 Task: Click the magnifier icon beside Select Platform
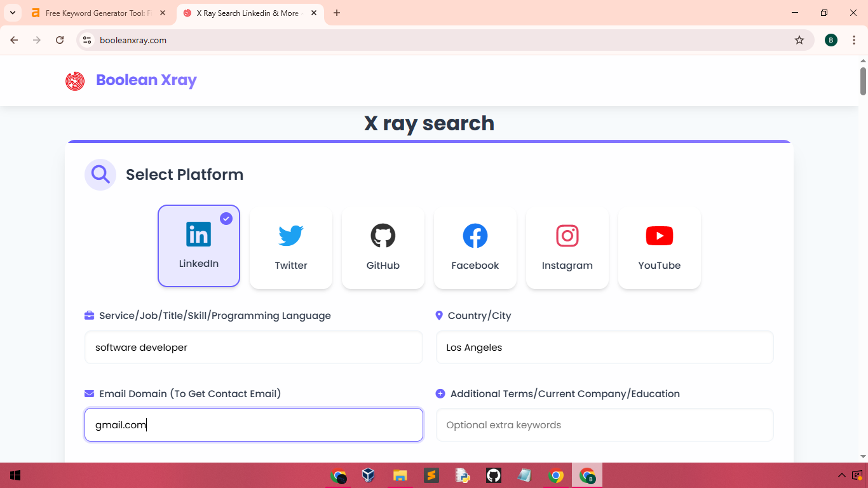pos(100,174)
